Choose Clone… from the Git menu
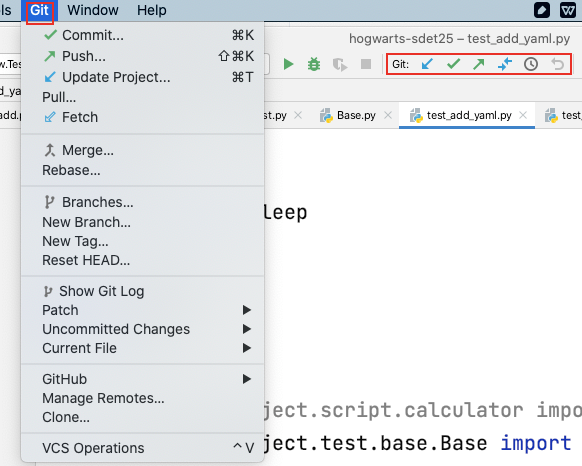This screenshot has height=466, width=582. [143, 417]
